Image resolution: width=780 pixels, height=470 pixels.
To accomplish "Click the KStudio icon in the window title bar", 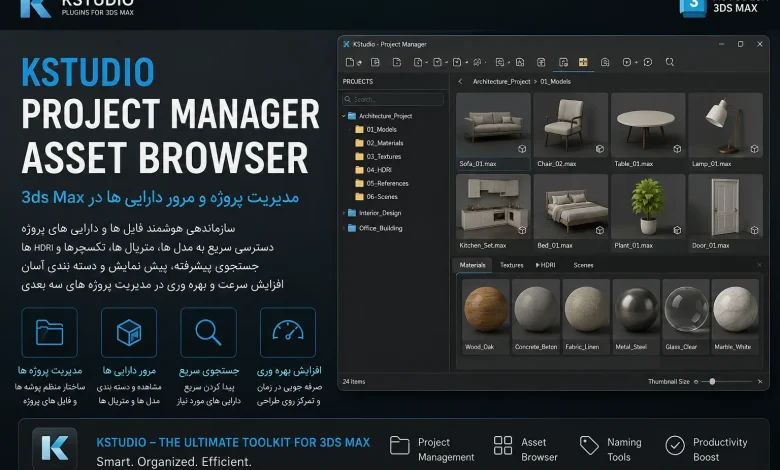I will coord(346,44).
